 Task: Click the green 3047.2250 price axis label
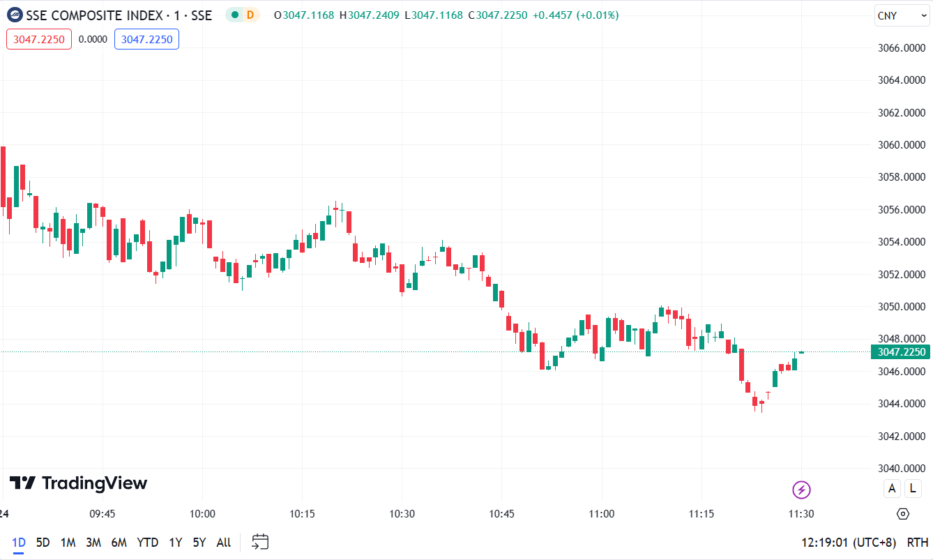[x=901, y=352]
